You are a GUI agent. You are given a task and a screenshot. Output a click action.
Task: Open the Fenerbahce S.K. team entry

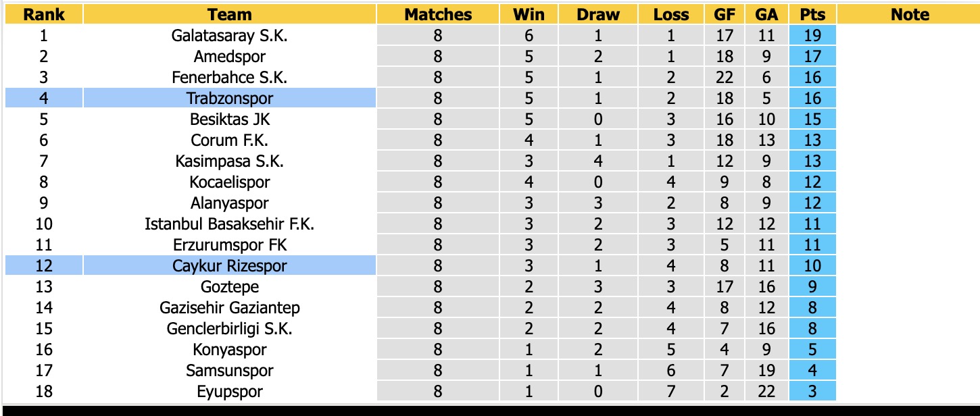[230, 78]
